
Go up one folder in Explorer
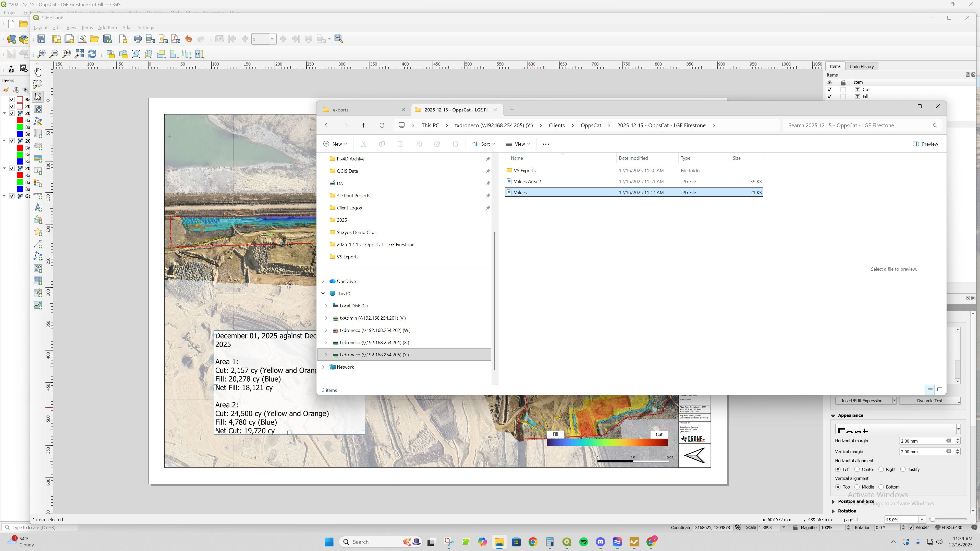(363, 126)
